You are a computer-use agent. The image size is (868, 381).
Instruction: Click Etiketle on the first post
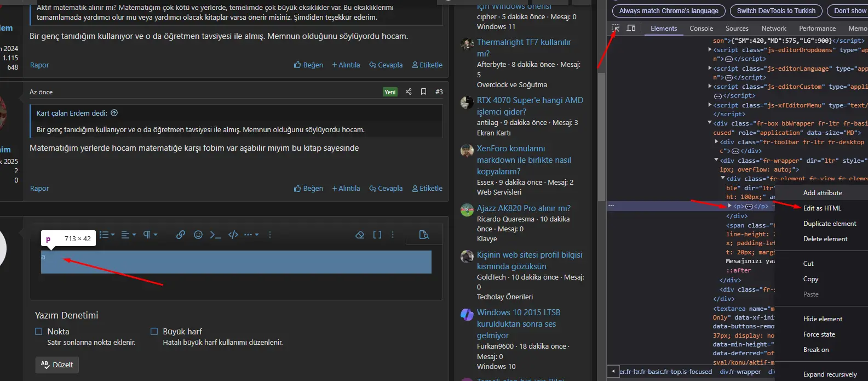click(427, 65)
